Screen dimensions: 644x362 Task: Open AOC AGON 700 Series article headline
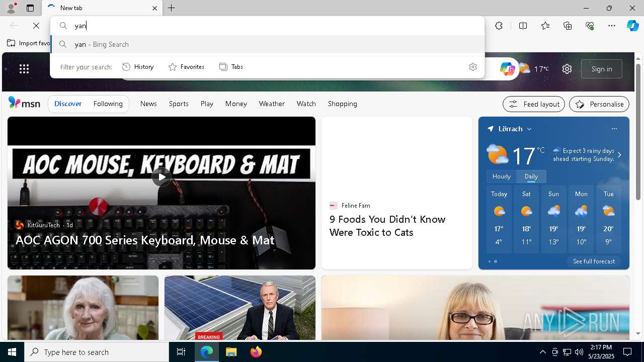145,240
